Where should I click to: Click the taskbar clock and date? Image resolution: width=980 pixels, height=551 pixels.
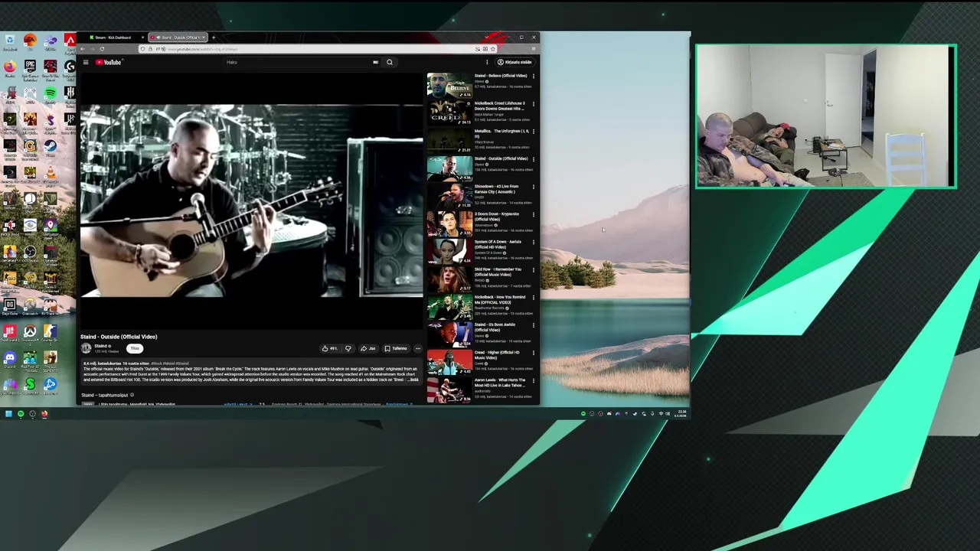[x=680, y=414]
